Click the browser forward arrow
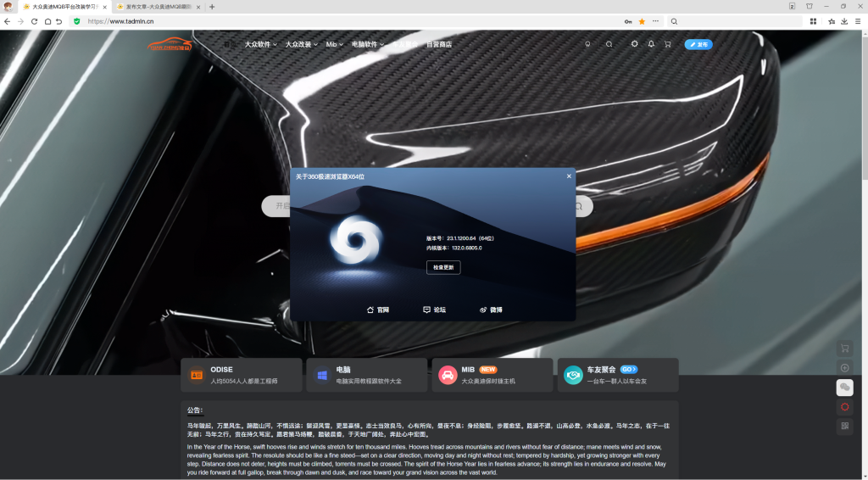This screenshot has height=480, width=868. [x=20, y=21]
